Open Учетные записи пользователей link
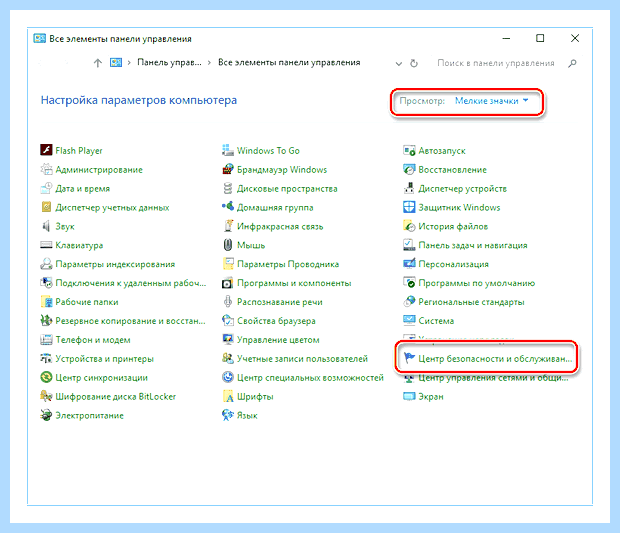 [x=302, y=359]
